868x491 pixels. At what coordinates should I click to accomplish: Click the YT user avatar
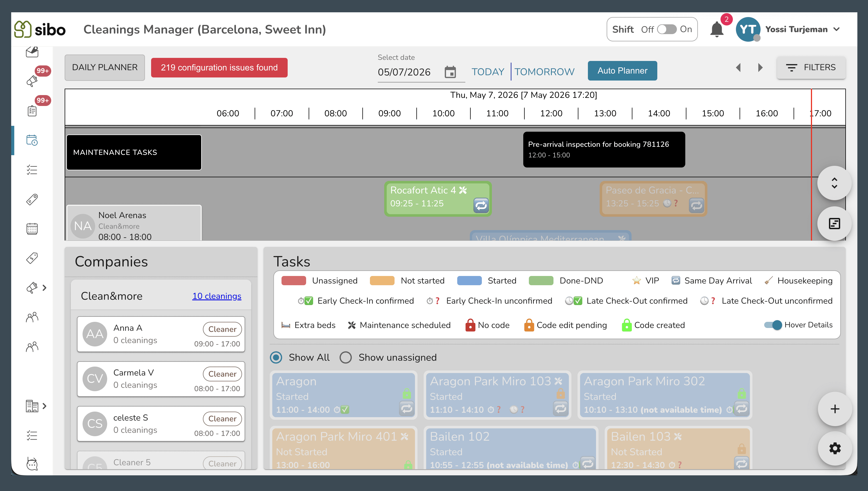coord(748,29)
